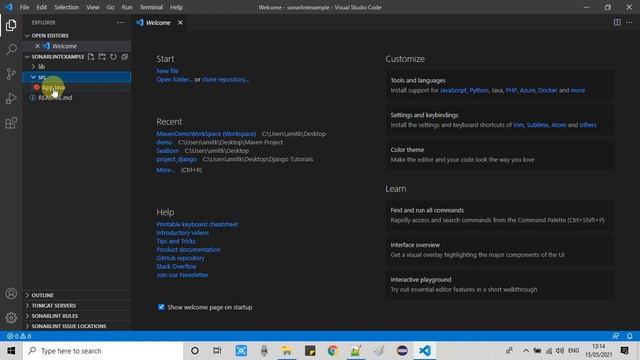The height and width of the screenshot is (360, 640).
Task: Show hidden system tray icons chevron
Action: tap(526, 351)
